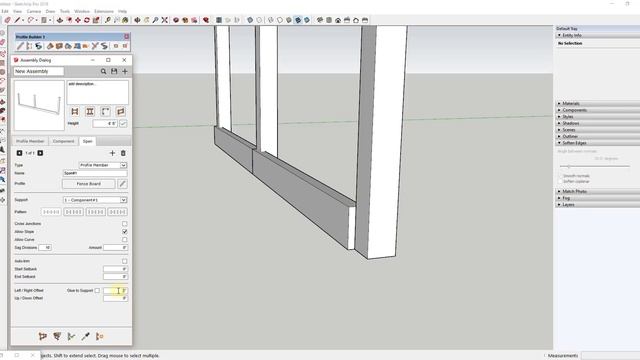Select the Rotate tool in top toolbar
Screen dimensions: 640x360
87,20
